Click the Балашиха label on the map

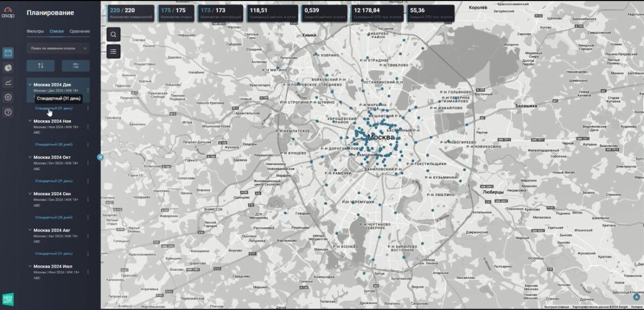pos(526,106)
